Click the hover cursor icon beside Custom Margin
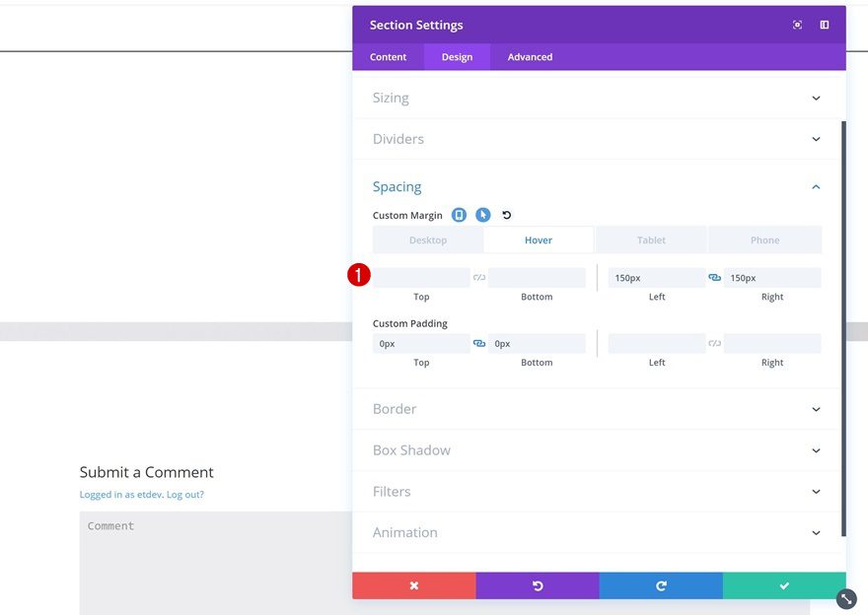 [482, 215]
